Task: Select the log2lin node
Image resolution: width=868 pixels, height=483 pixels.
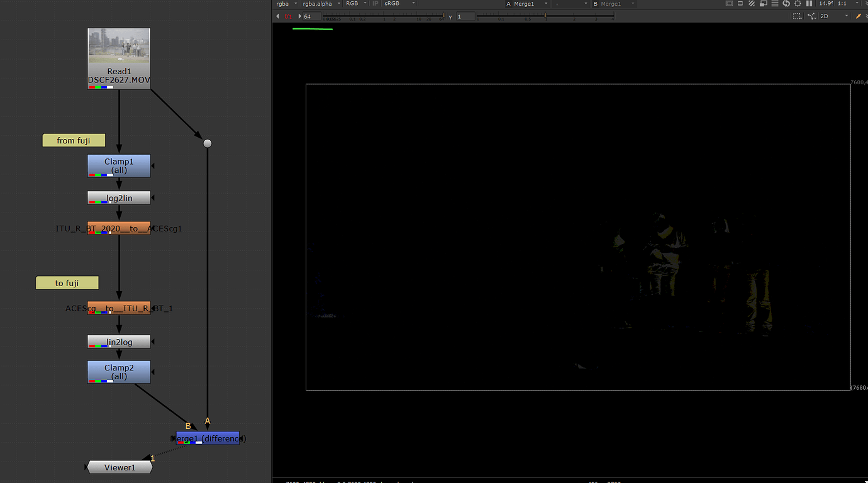Action: (119, 197)
